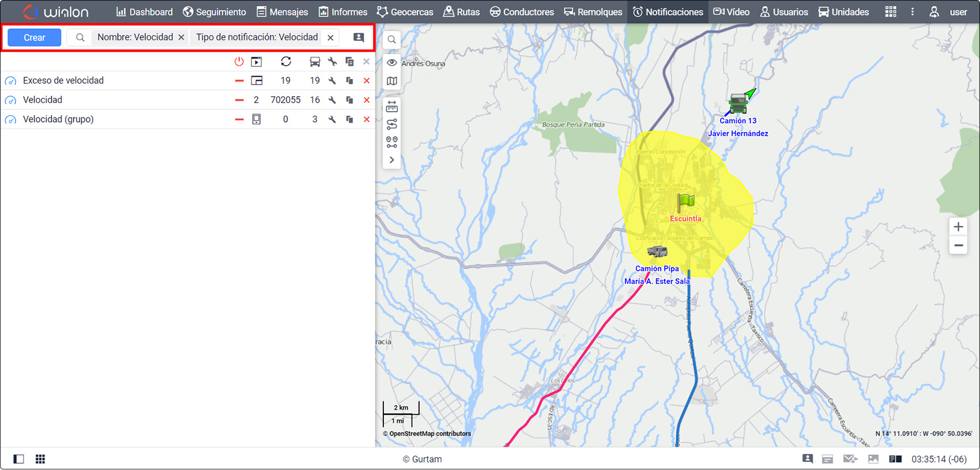Viewport: 980px width, 470px height.
Task: Click the wrench icon for Exceso de velocidad
Action: tap(332, 81)
